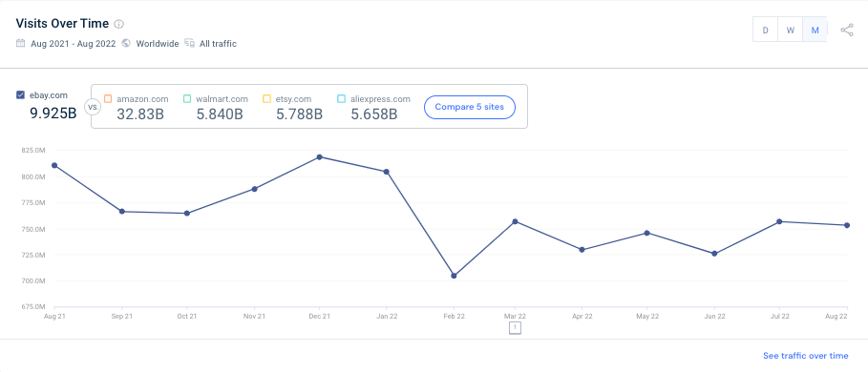The image size is (868, 372).
Task: Click the Dec 21 axis label
Action: [319, 317]
